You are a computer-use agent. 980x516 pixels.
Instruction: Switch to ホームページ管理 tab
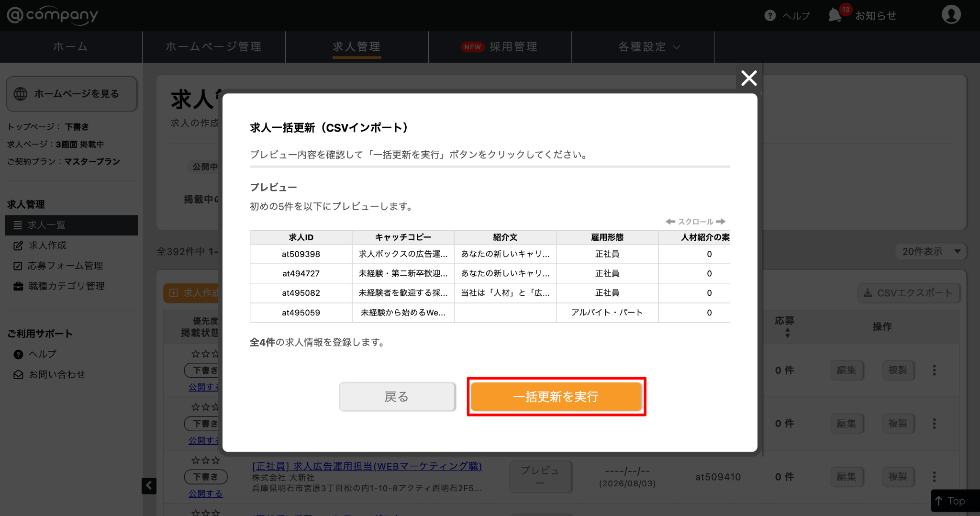(x=213, y=47)
